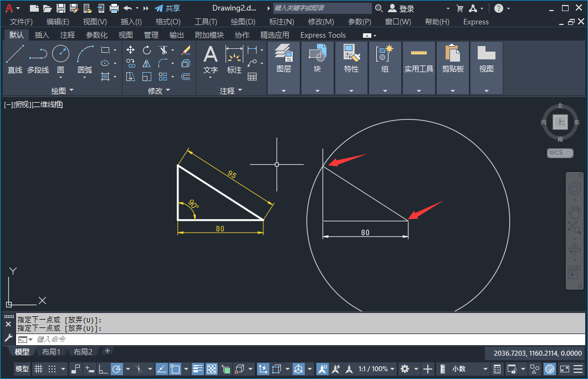The height and width of the screenshot is (379, 588).
Task: Select the Erase tool icon
Action: [x=186, y=50]
